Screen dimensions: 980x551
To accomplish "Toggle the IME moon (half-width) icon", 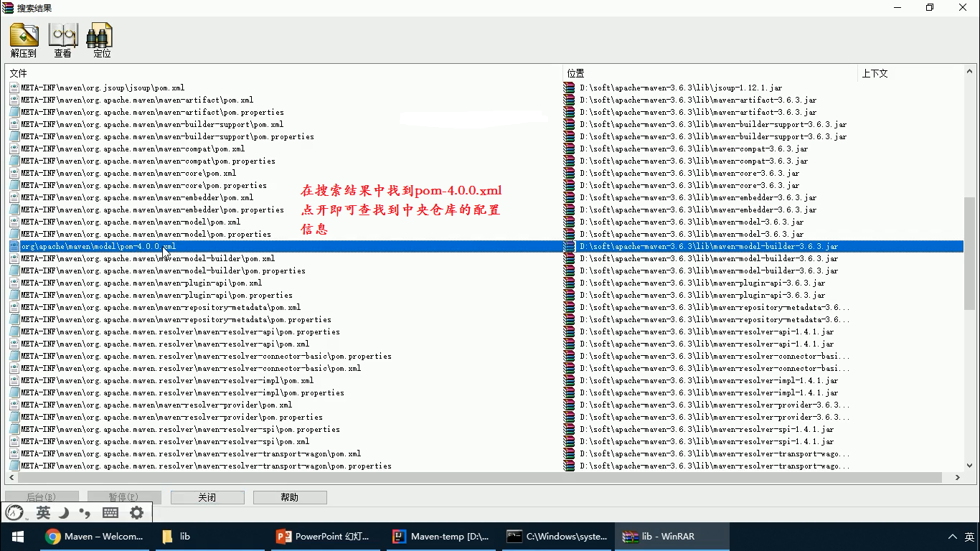I will [x=64, y=512].
